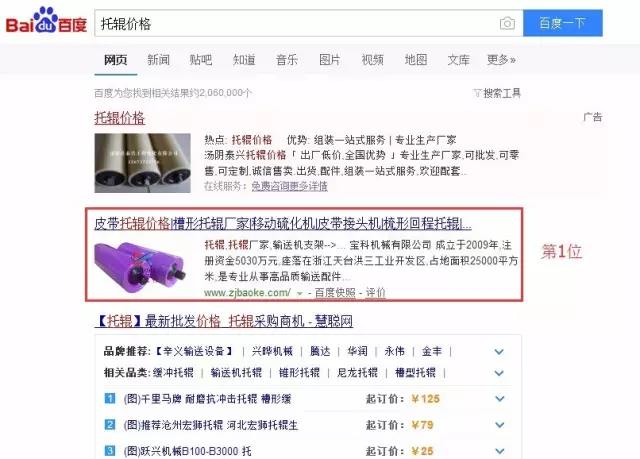
Task: Click rank number 2 product icon
Action: (x=110, y=425)
